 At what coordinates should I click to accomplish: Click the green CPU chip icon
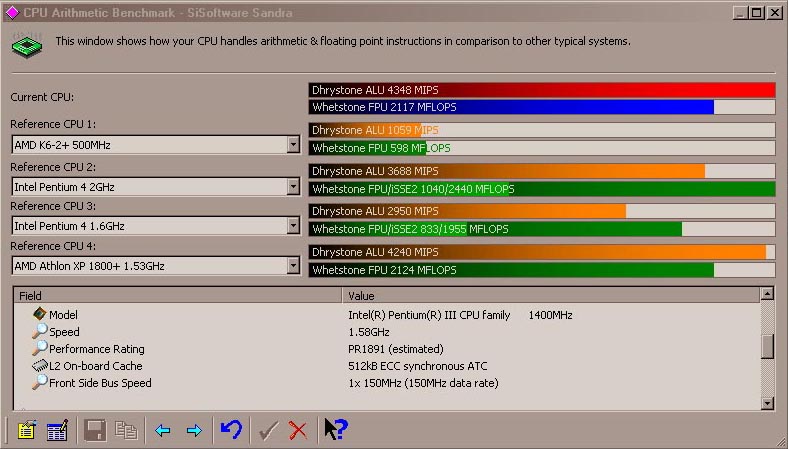coord(27,46)
